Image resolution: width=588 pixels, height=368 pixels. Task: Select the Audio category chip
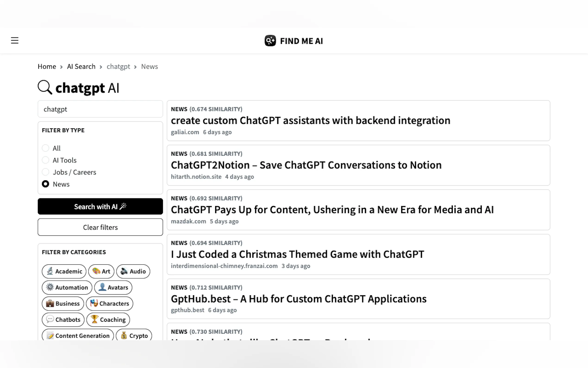[x=133, y=271]
